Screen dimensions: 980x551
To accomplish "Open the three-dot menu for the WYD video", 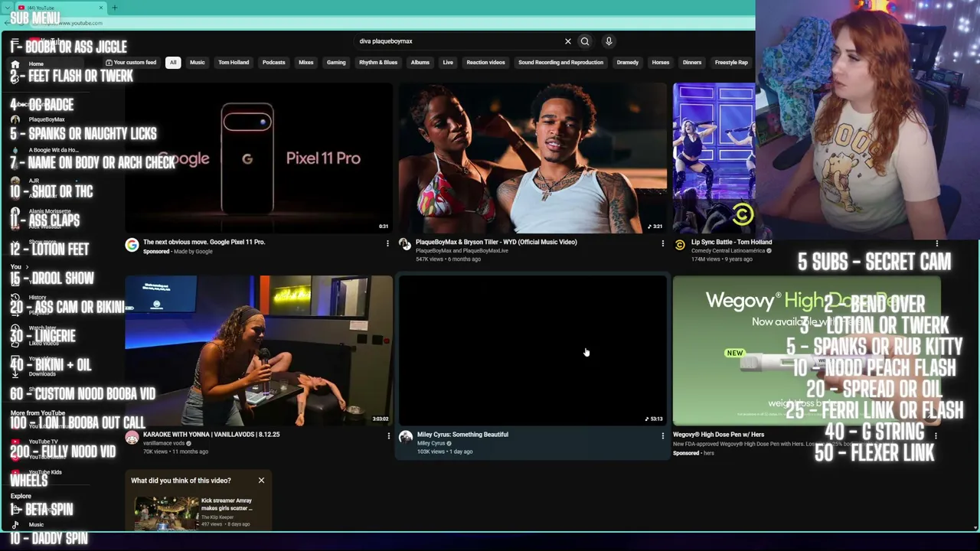I will click(662, 243).
